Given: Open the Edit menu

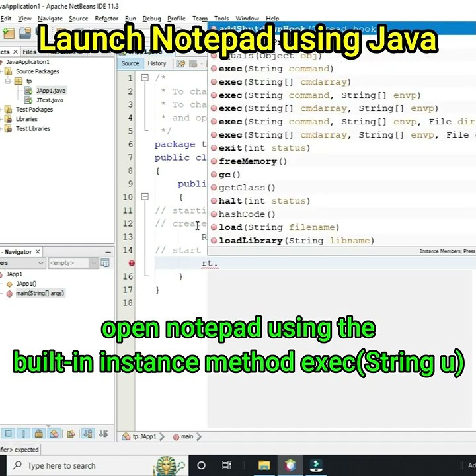Looking at the screenshot, I should 6,19.
